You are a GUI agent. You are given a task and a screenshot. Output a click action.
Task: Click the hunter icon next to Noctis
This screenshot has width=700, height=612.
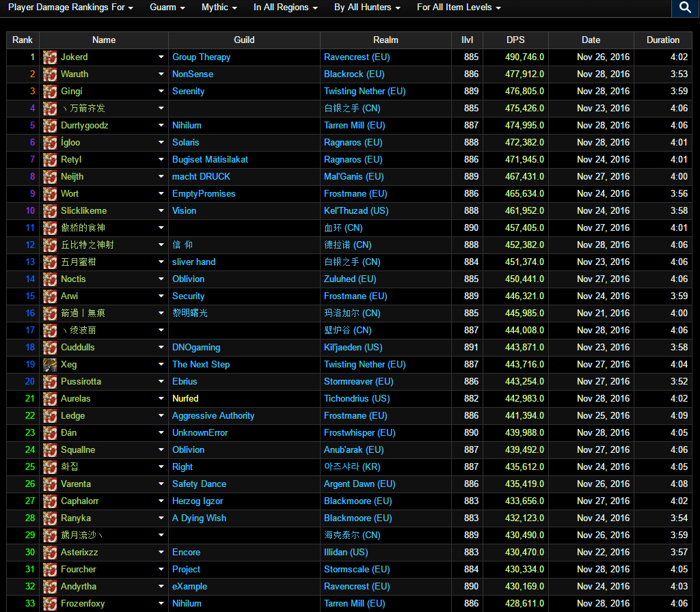tap(49, 279)
